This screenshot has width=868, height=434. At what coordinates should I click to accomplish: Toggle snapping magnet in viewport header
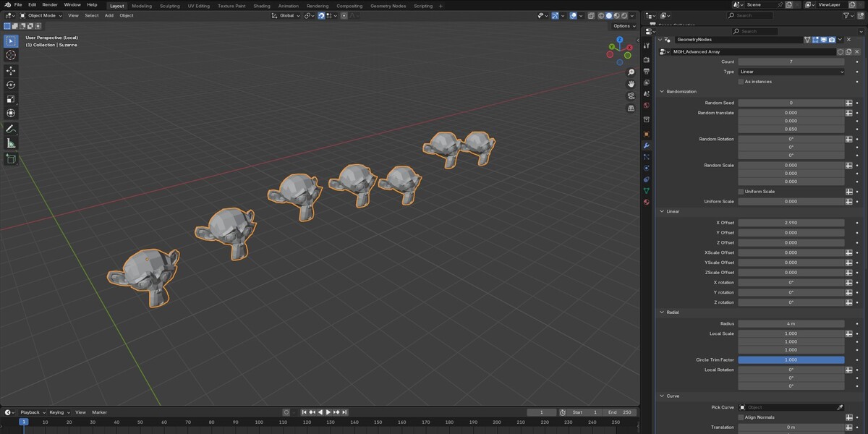(321, 15)
